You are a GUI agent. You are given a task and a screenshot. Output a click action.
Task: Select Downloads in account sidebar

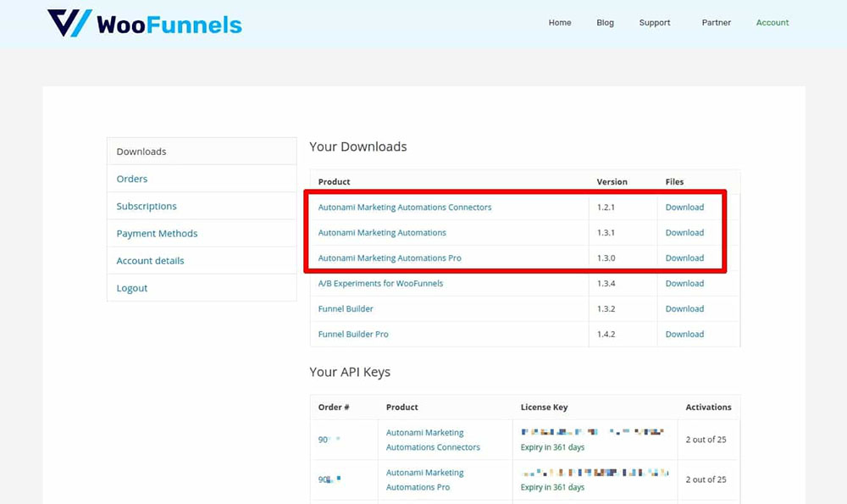click(202, 152)
